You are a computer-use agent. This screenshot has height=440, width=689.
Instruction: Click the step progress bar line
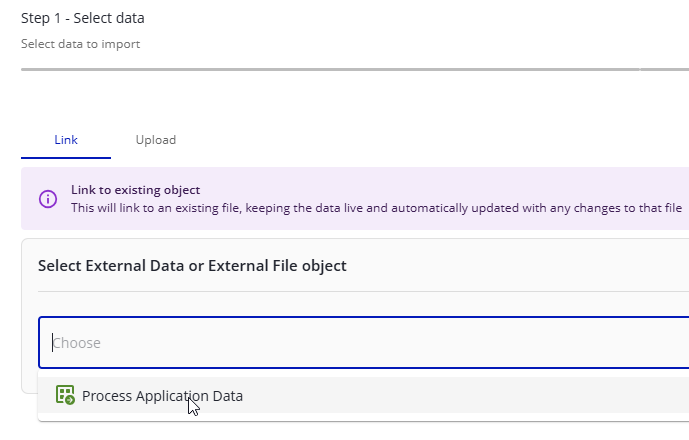330,70
